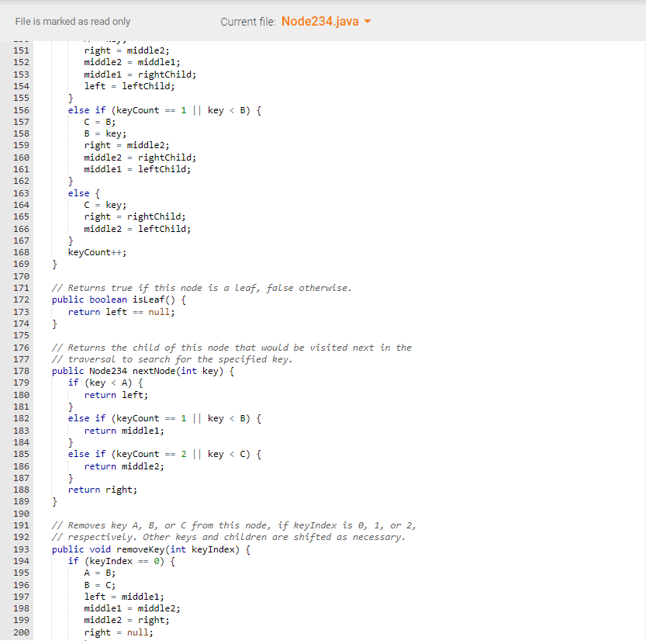The width and height of the screenshot is (646, 644).
Task: Click 'right = middle2;' on line 151
Action: click(x=127, y=50)
